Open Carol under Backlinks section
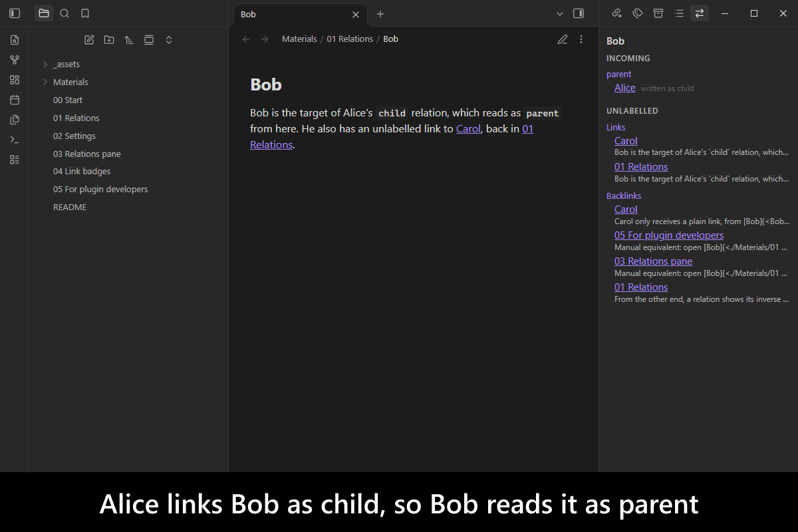This screenshot has width=798, height=532. pos(626,209)
